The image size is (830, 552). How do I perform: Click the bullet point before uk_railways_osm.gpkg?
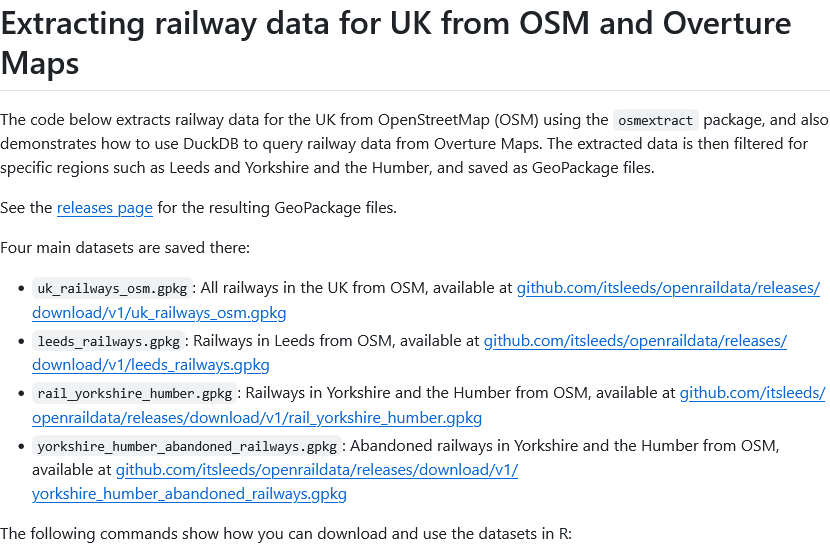[20, 289]
